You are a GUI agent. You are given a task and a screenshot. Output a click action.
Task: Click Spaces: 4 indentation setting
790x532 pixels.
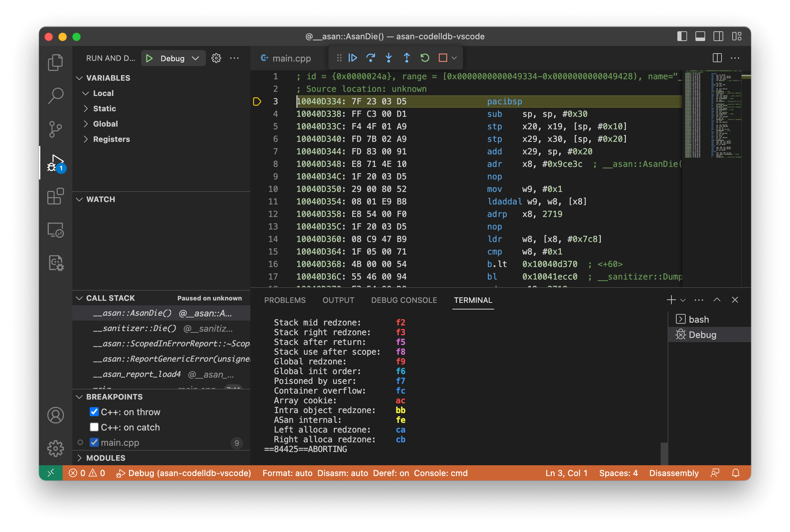click(618, 473)
